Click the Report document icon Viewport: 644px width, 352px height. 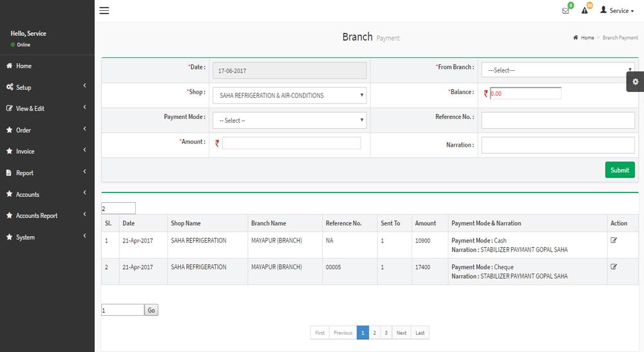(x=8, y=172)
